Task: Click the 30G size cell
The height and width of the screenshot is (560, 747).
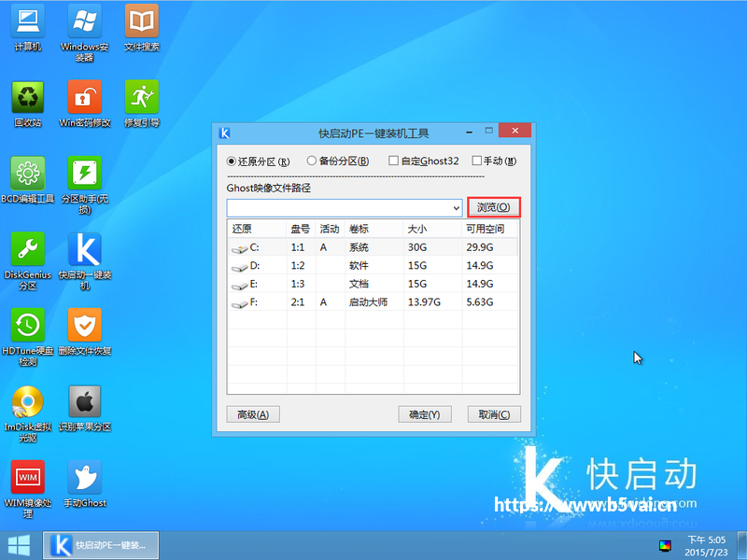Action: pyautogui.click(x=417, y=247)
